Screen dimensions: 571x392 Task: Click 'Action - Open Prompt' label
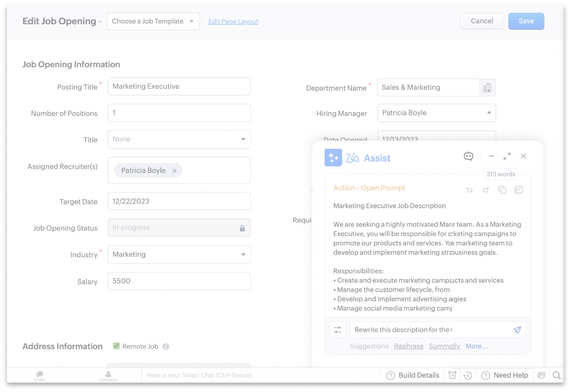(369, 188)
